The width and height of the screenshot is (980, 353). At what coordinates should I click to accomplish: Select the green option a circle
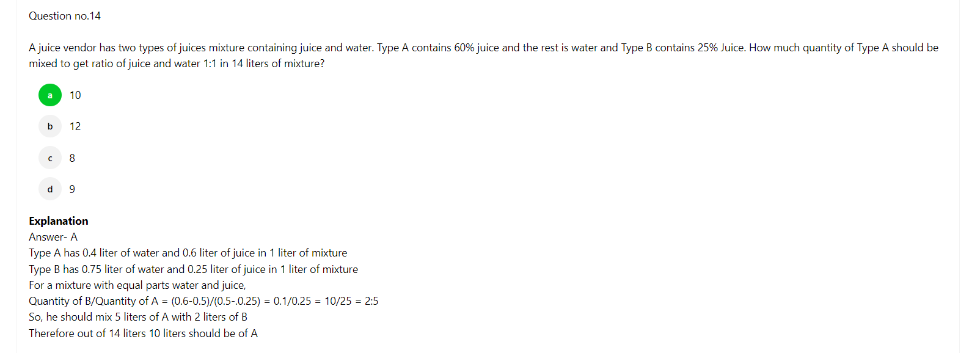tap(50, 95)
